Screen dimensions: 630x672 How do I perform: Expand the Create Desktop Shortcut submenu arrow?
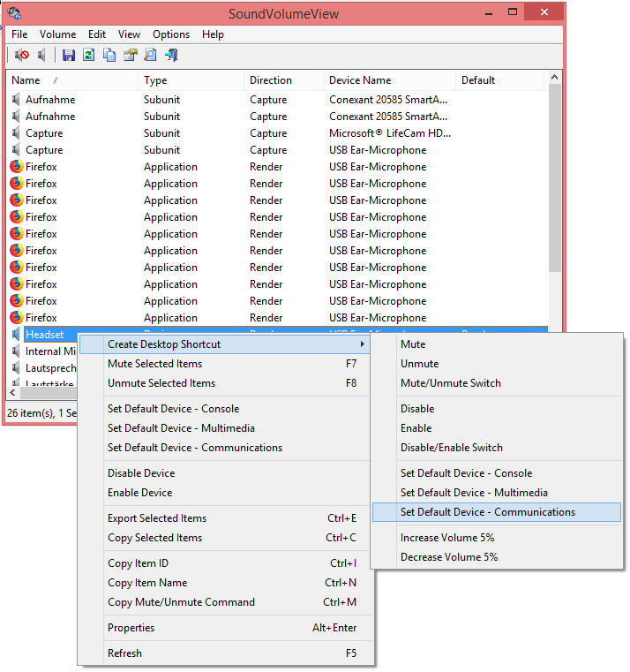362,344
